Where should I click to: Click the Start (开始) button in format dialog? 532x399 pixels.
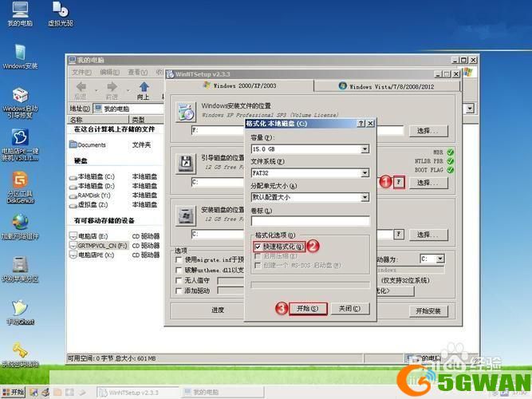pos(308,309)
